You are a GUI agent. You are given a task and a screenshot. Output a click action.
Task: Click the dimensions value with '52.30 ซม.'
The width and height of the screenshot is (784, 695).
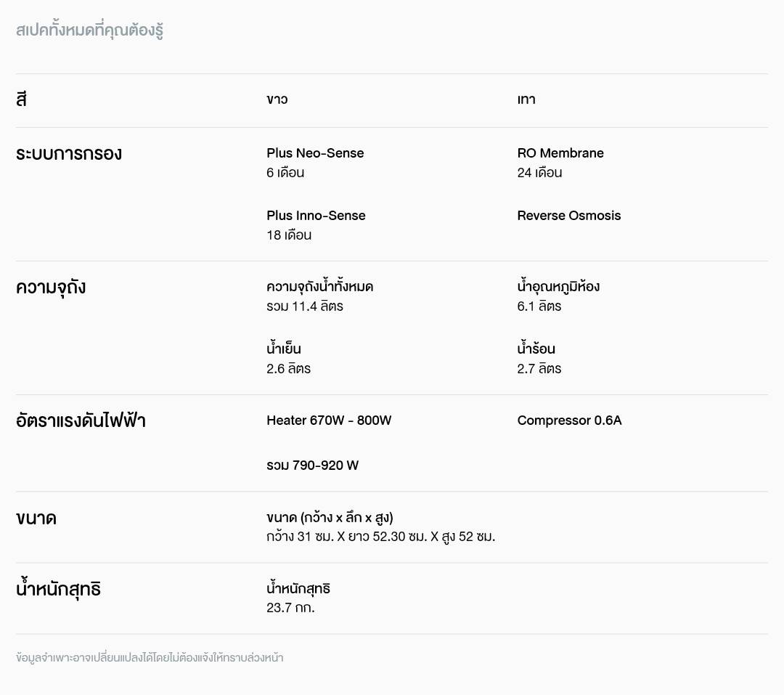point(380,537)
